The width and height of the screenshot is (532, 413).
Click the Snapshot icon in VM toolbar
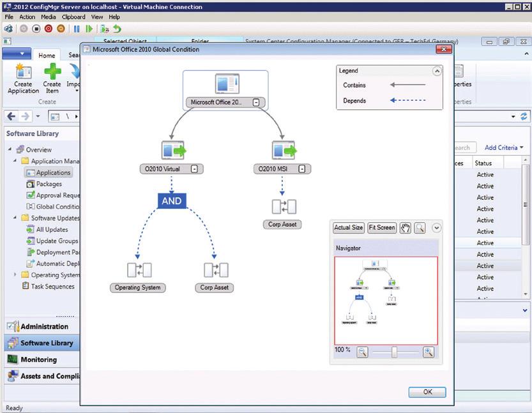(x=105, y=29)
